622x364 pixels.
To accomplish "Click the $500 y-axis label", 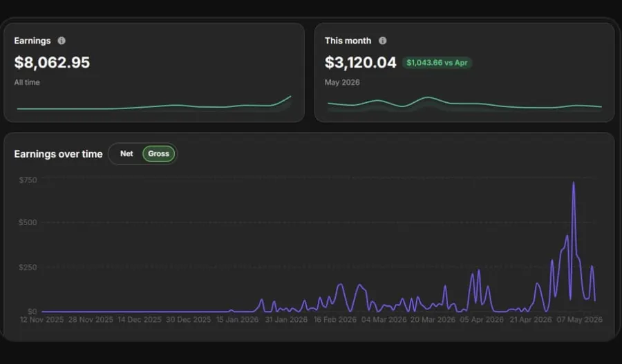I will [x=28, y=222].
